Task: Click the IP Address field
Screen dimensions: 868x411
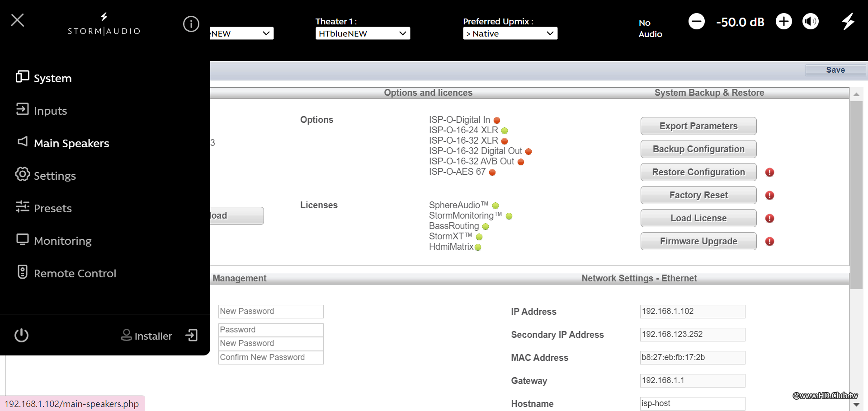Action: click(x=693, y=311)
